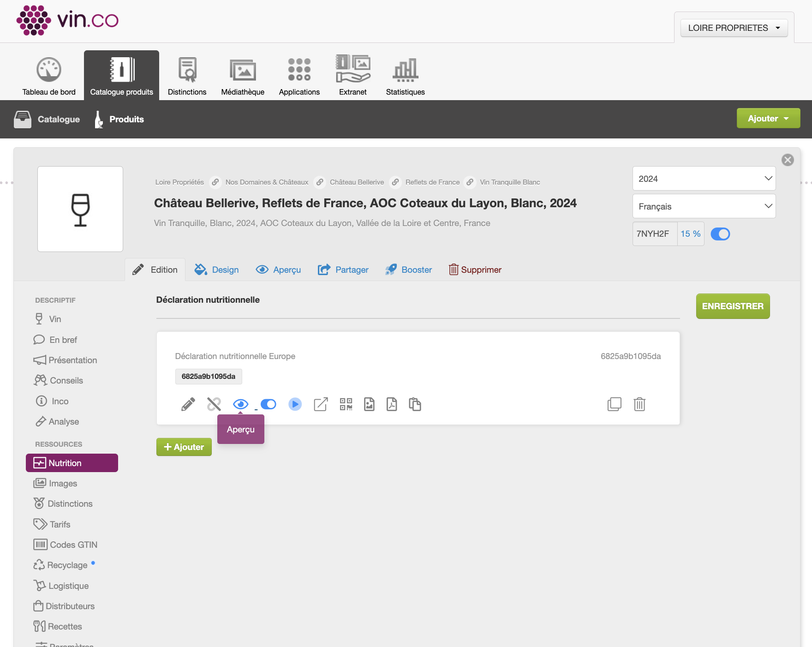Screen dimensions: 812x647
Task: Open Tableau de bord
Action: [x=49, y=76]
